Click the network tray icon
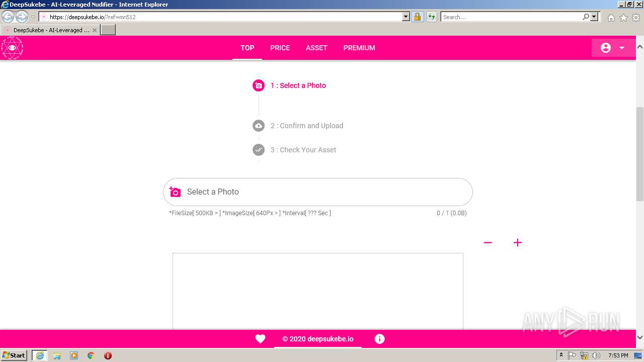The width and height of the screenshot is (644, 362). (x=584, y=355)
